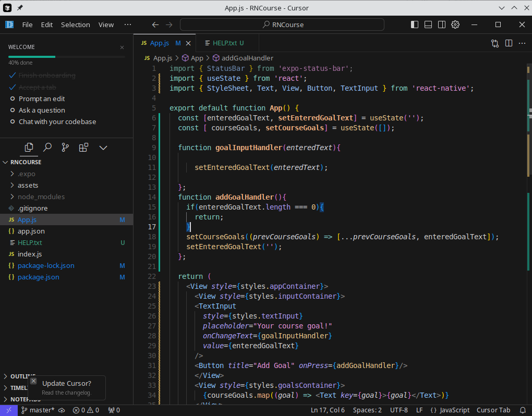
Task: Expand the node_modules folder
Action: coord(41,197)
